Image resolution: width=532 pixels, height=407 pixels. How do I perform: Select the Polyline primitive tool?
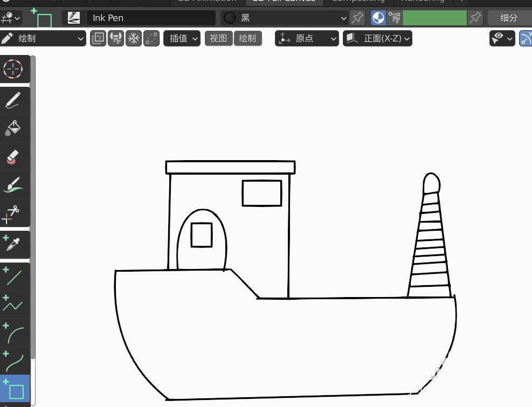13,304
